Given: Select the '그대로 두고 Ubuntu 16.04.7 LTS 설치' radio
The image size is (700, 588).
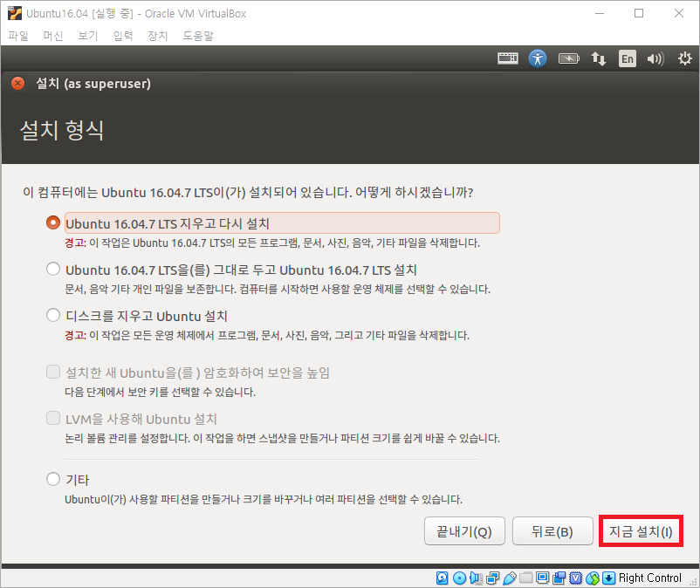Looking at the screenshot, I should (53, 269).
